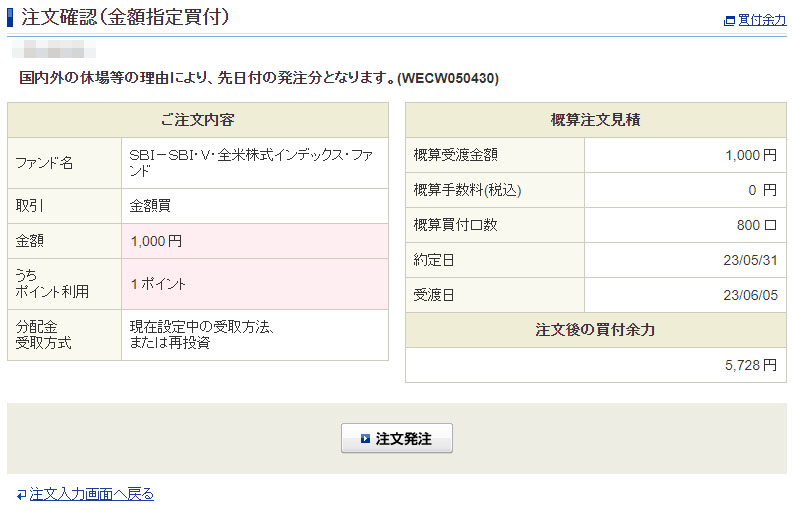Viewport: 792px width, 511px height.
Task: Click the 概算注文見積 table header
Action: 595,120
